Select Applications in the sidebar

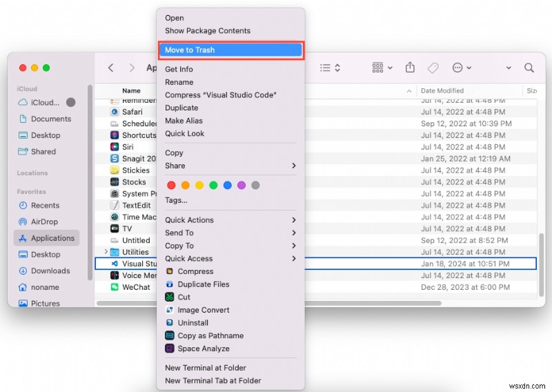pos(46,238)
